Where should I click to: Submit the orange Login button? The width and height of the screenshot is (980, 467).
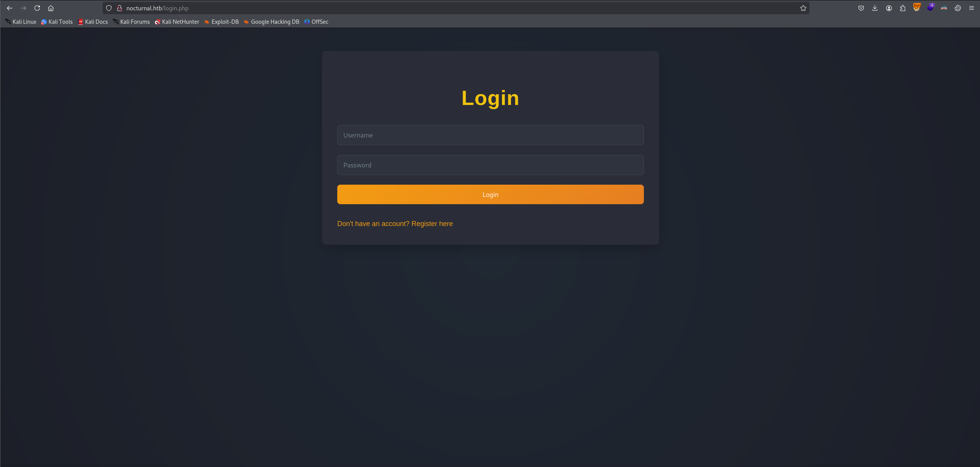(x=490, y=194)
